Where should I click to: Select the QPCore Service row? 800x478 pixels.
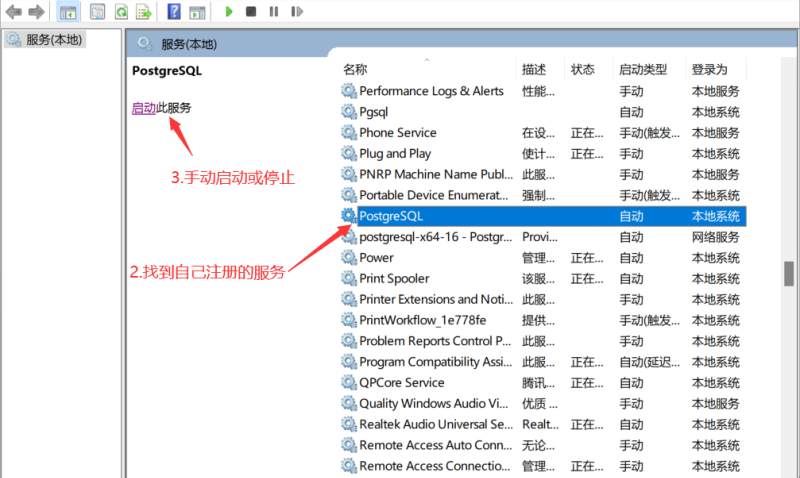tap(543, 383)
